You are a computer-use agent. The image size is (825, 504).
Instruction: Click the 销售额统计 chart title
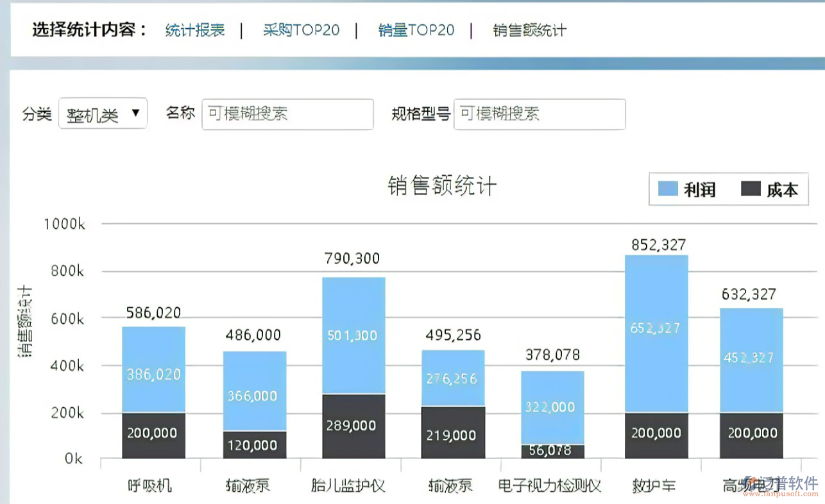point(442,186)
